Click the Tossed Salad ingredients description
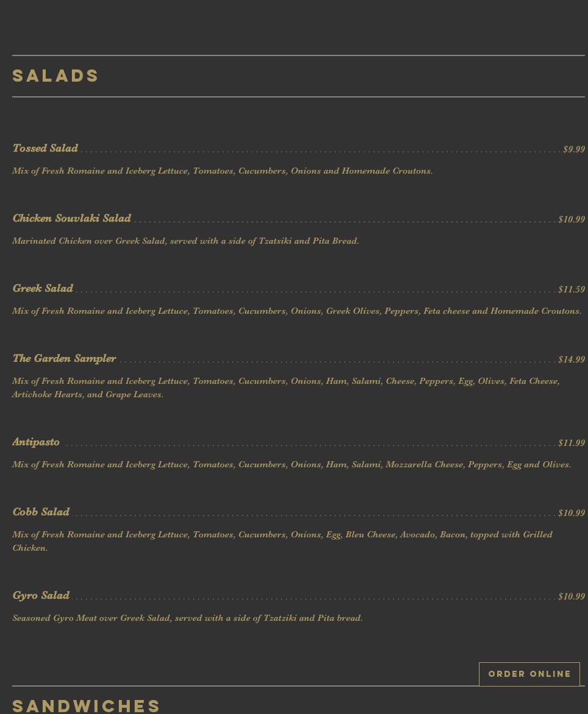The width and height of the screenshot is (588, 714). pyautogui.click(x=222, y=171)
